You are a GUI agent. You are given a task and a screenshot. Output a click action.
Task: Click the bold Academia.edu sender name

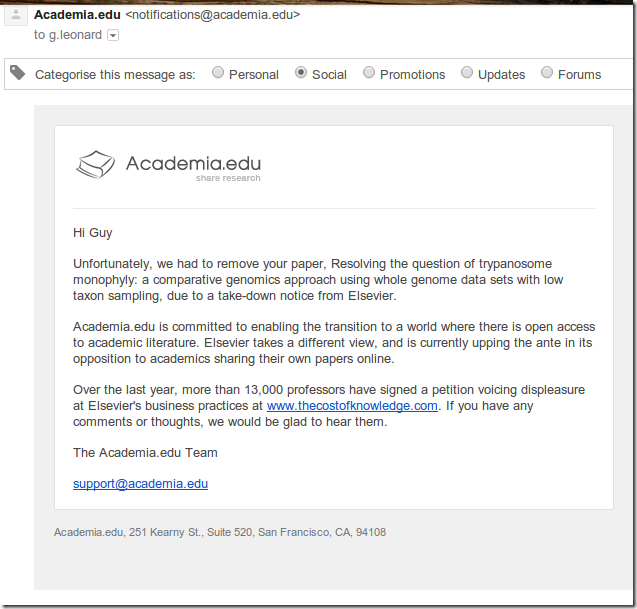tap(77, 15)
